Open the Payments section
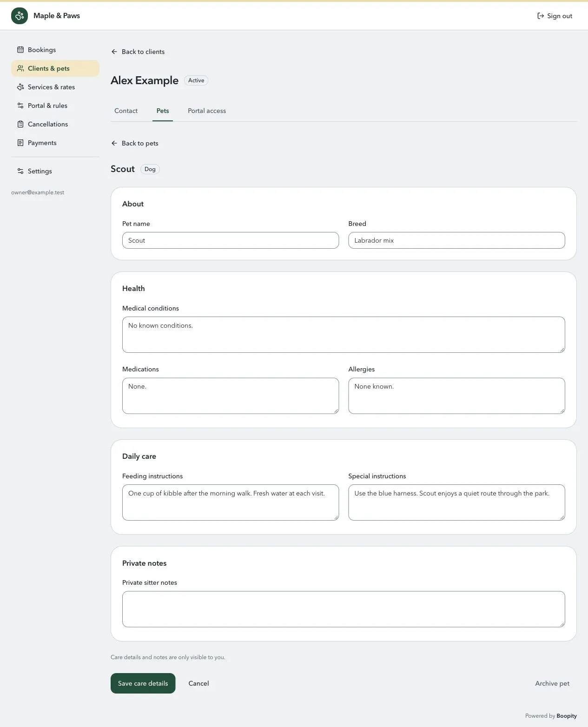588x727 pixels. click(x=55, y=143)
